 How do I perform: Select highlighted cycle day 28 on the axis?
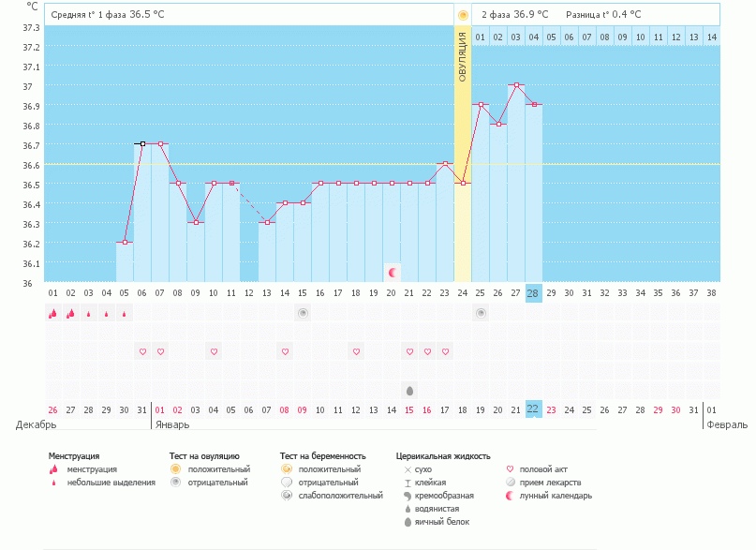(533, 293)
